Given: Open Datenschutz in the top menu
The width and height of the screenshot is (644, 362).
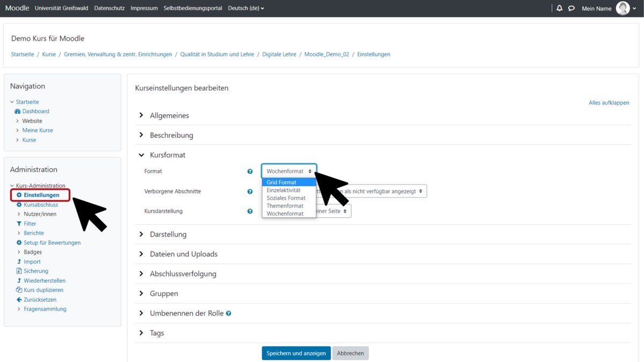Looking at the screenshot, I should [x=109, y=8].
